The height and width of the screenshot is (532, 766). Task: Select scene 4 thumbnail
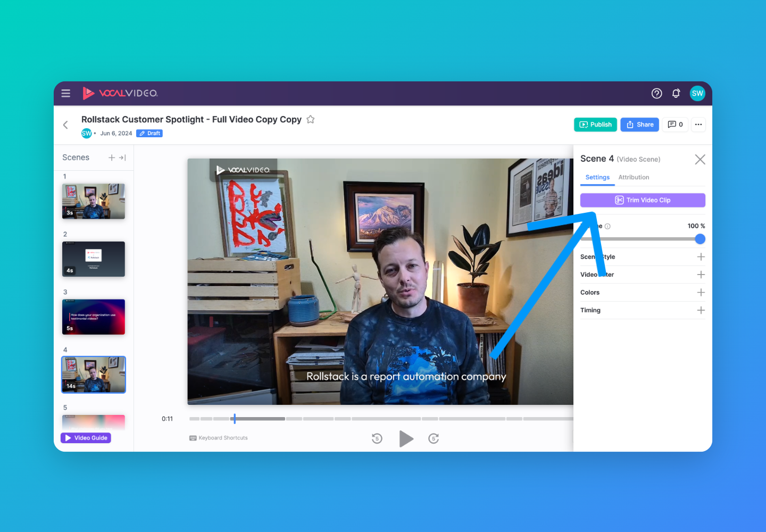click(x=94, y=375)
